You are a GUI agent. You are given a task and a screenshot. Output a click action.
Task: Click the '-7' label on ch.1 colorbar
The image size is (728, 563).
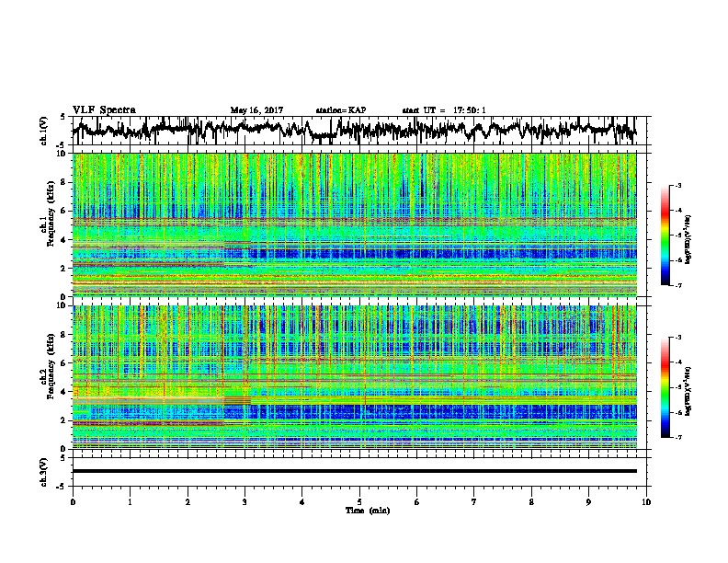[677, 285]
